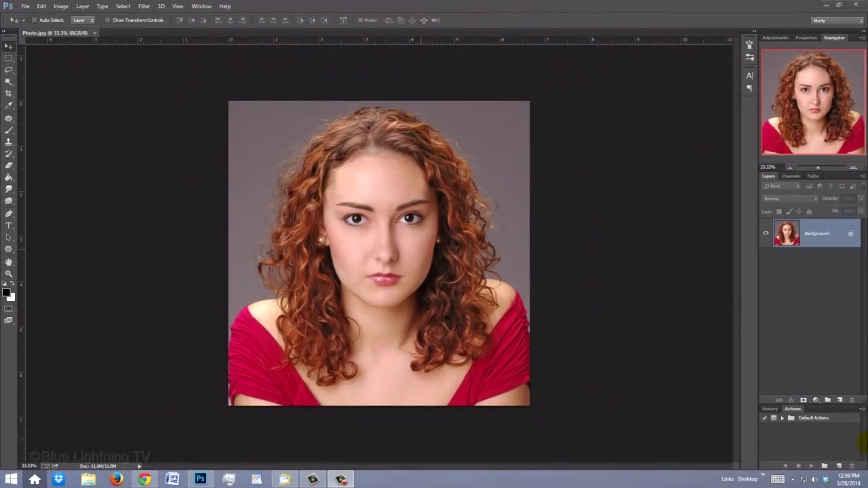Select the Paint Bucket tool
The width and height of the screenshot is (868, 488).
point(9,178)
